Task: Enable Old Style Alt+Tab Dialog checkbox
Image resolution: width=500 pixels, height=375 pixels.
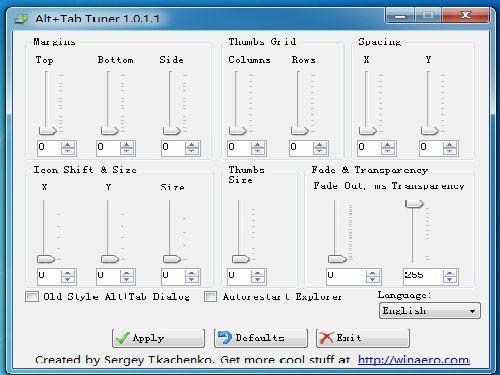Action: pos(32,296)
